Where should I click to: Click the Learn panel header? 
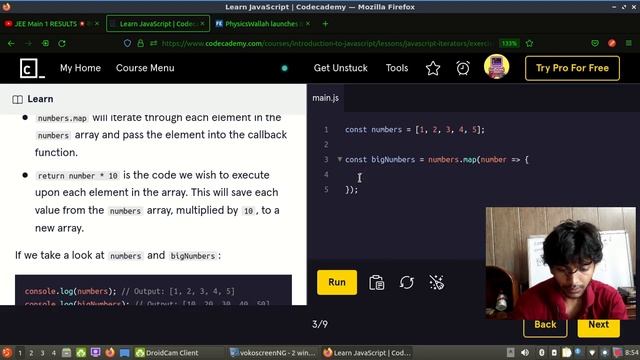[x=153, y=99]
